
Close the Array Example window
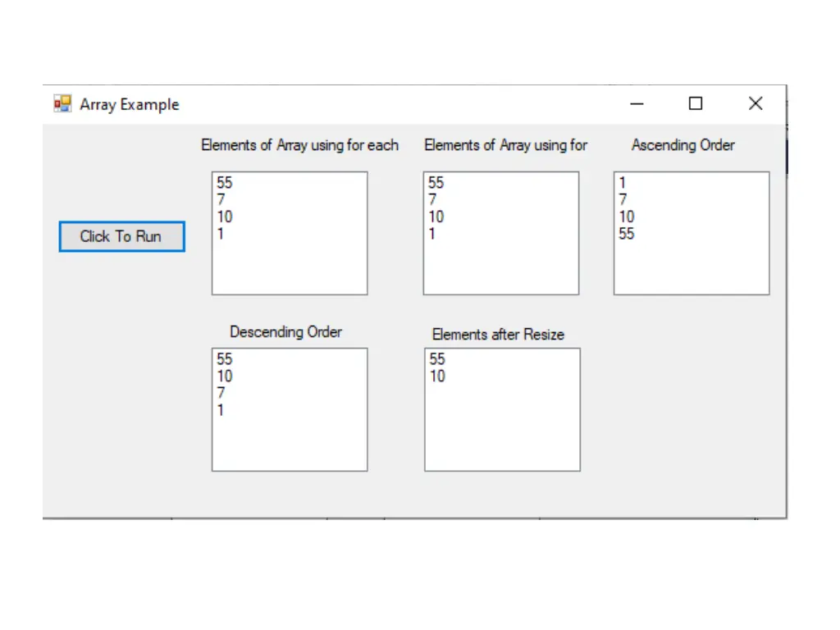pyautogui.click(x=756, y=103)
